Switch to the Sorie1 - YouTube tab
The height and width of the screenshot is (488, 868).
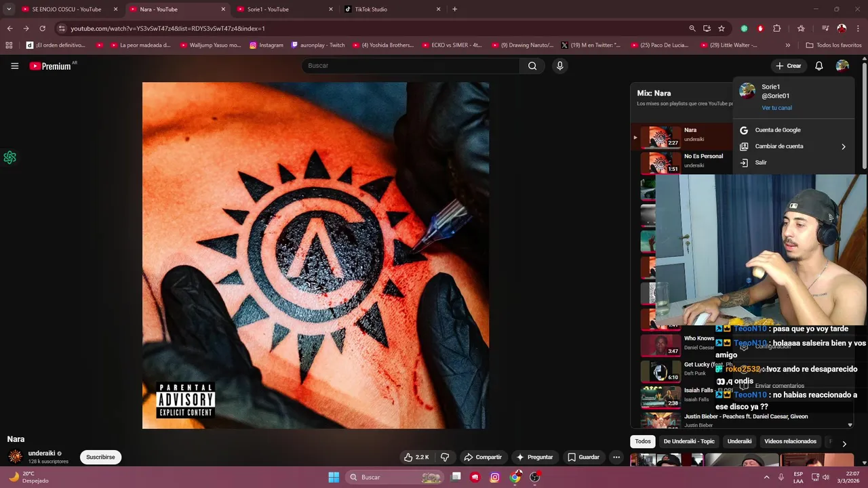click(285, 9)
